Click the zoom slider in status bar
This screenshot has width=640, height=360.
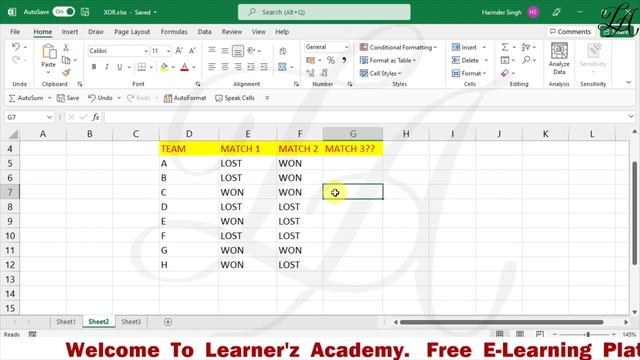pyautogui.click(x=588, y=334)
